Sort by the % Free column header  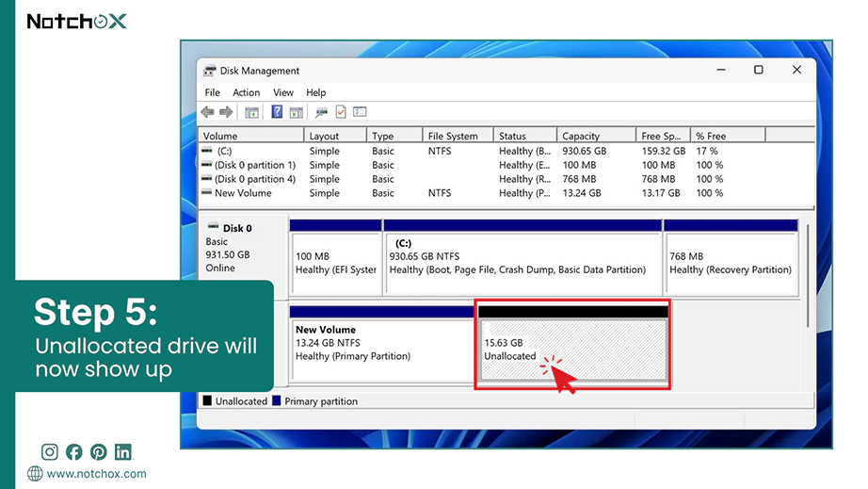[x=728, y=136]
